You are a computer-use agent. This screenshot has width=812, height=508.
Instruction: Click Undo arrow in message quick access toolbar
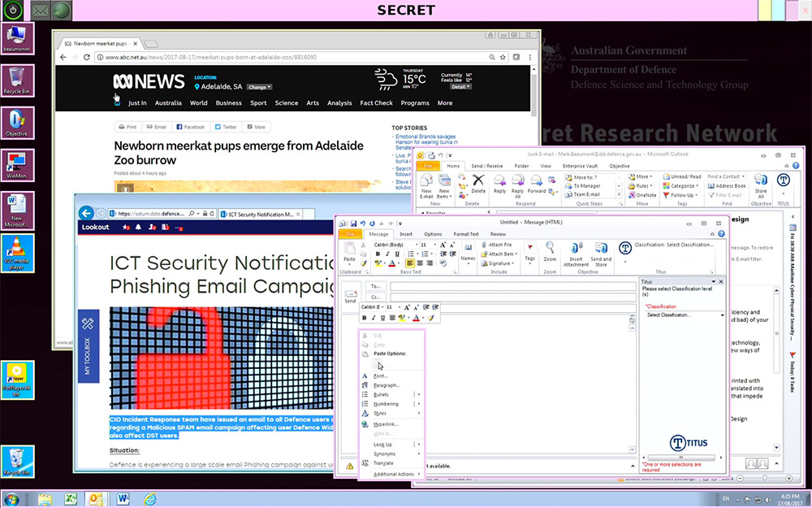[x=362, y=224]
